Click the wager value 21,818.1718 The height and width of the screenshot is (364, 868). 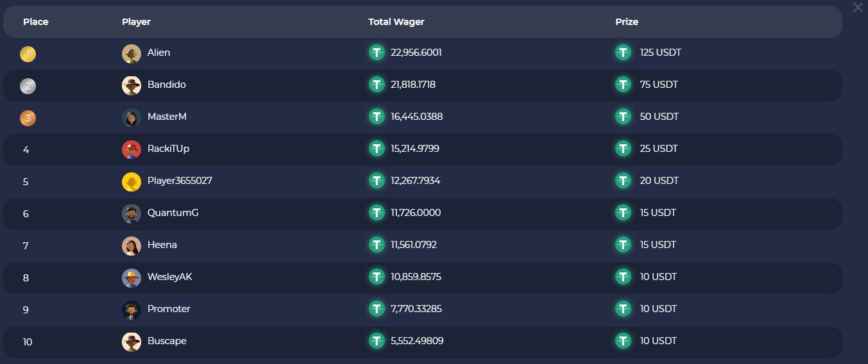tap(413, 85)
